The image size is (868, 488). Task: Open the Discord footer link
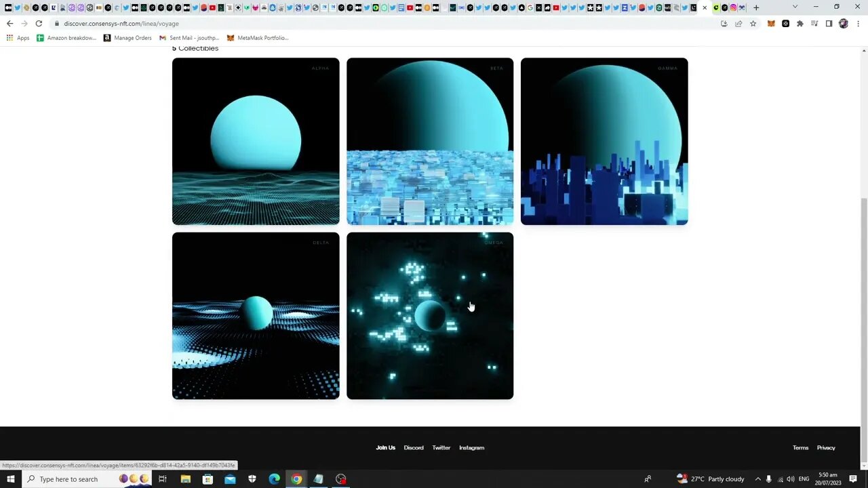pyautogui.click(x=414, y=447)
